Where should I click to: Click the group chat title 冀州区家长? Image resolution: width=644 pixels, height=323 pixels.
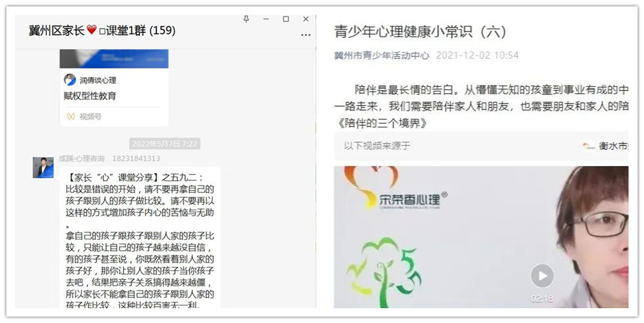(x=57, y=30)
